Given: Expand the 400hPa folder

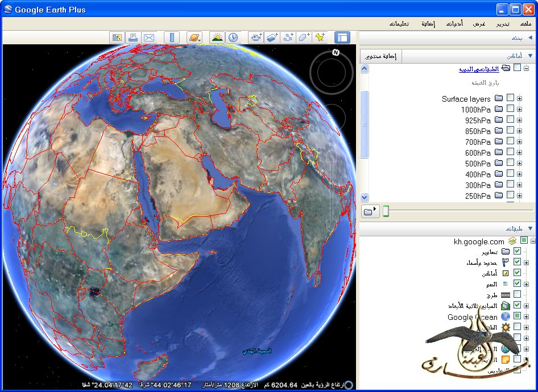Looking at the screenshot, I should (519, 174).
